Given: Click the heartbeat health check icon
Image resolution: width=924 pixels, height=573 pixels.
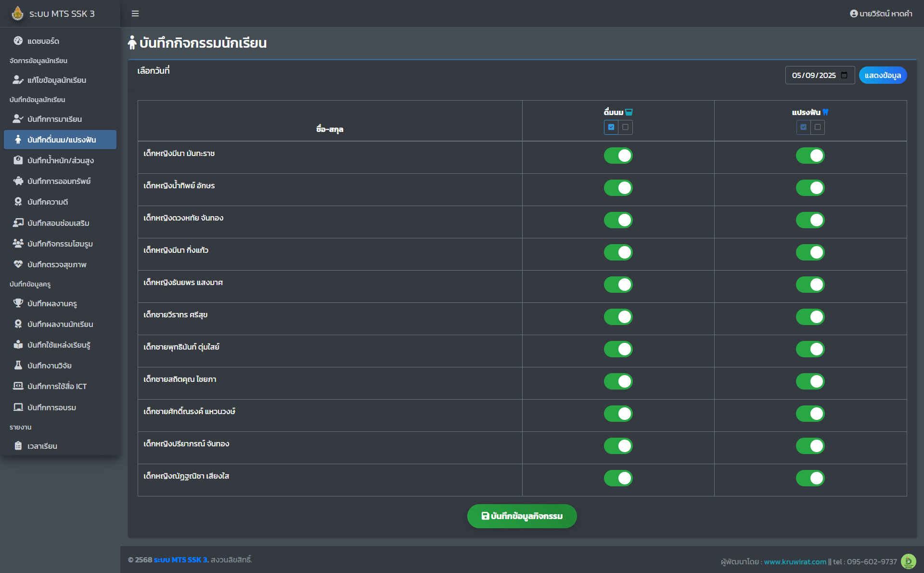Looking at the screenshot, I should point(18,264).
